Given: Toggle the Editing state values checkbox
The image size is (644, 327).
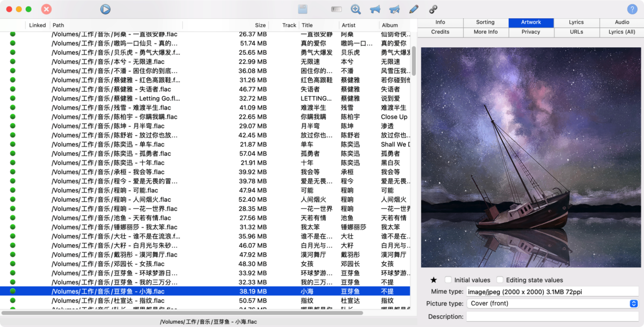Looking at the screenshot, I should (x=500, y=280).
